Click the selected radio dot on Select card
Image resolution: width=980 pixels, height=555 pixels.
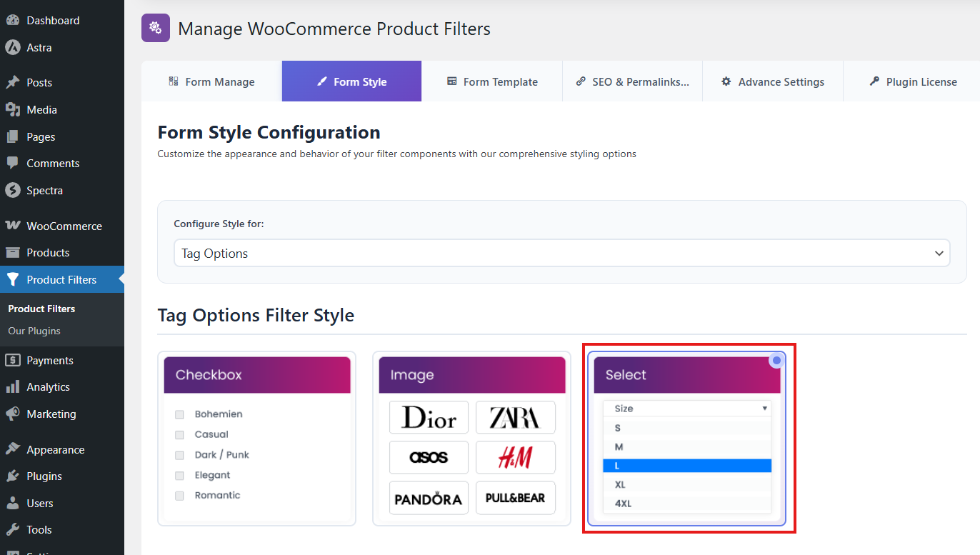tap(776, 361)
